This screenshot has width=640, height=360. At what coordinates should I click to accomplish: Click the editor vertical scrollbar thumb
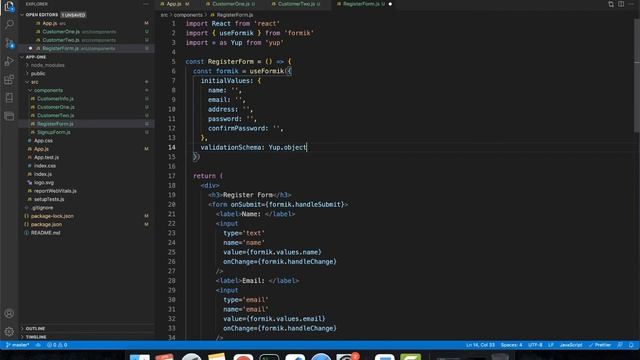click(637, 76)
